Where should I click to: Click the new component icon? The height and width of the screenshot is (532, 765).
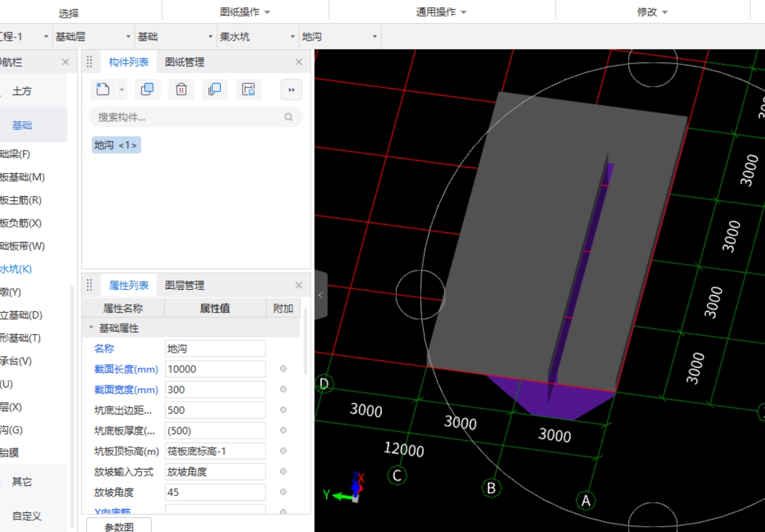coord(103,89)
